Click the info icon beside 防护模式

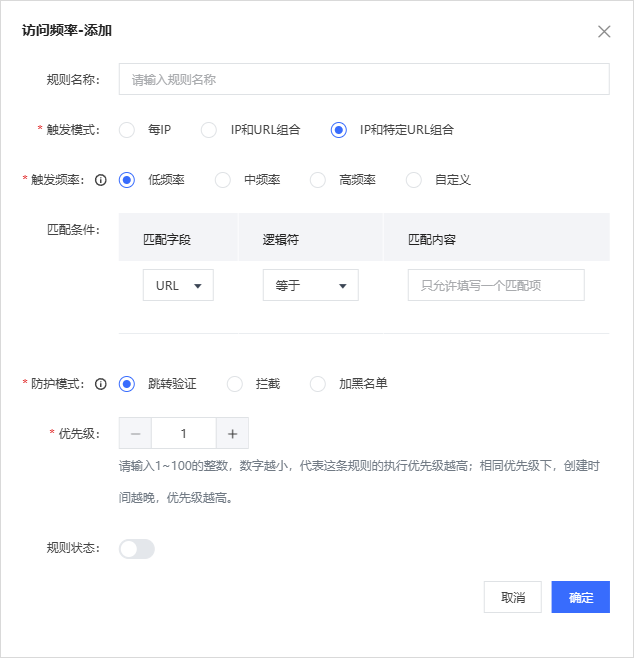pos(101,384)
